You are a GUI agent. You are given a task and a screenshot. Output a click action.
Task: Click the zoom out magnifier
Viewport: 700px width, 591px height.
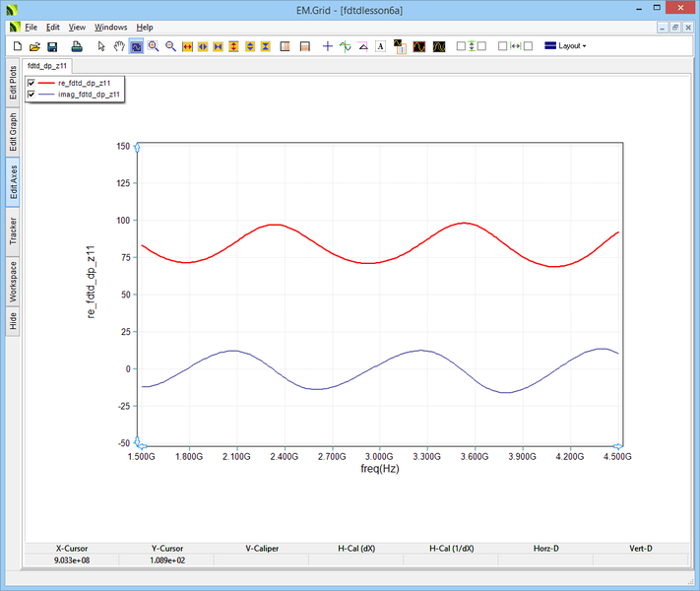(x=170, y=46)
